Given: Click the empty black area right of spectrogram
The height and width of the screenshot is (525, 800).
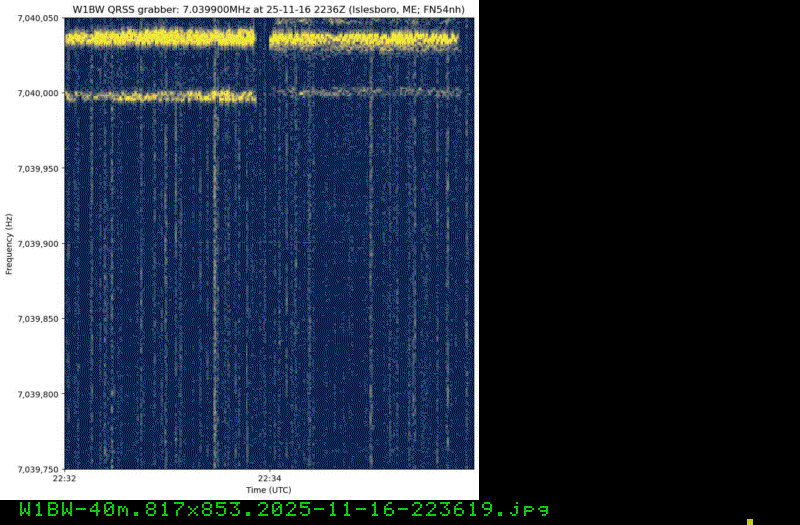Looking at the screenshot, I should click(640, 250).
